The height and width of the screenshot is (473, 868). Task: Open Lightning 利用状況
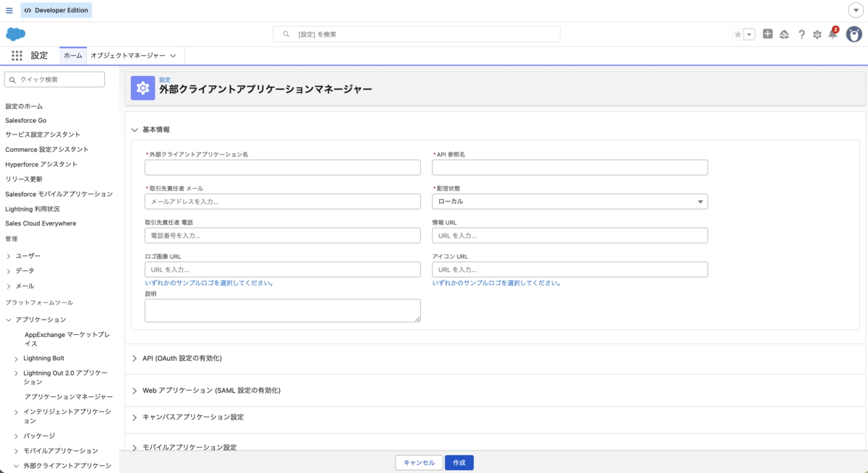(x=33, y=208)
